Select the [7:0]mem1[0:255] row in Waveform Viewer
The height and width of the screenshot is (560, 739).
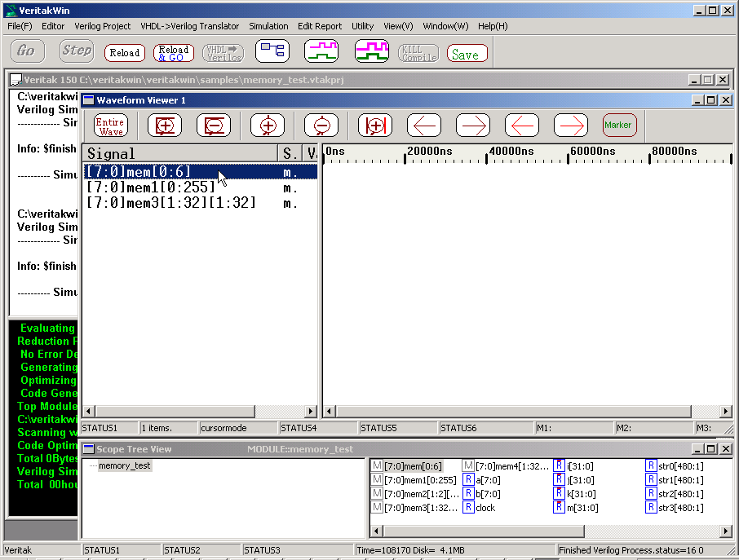point(201,187)
